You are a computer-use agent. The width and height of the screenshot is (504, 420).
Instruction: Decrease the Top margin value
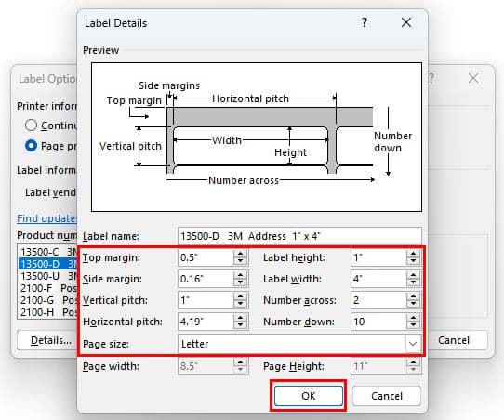point(240,262)
